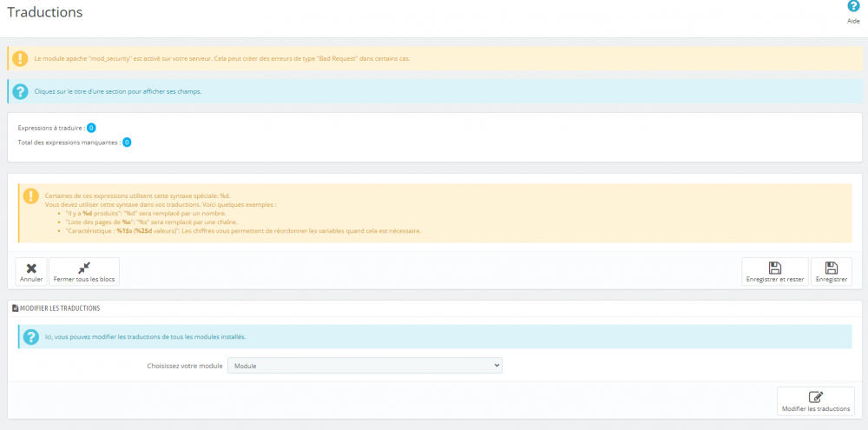This screenshot has height=430, width=868.
Task: Click the Annuler cancel button
Action: pos(31,272)
